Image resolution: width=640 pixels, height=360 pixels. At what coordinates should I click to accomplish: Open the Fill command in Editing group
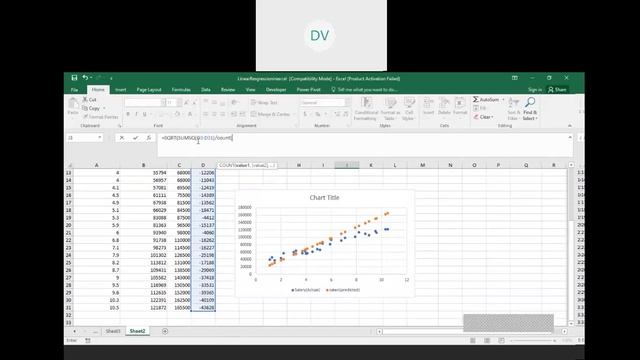pos(480,108)
